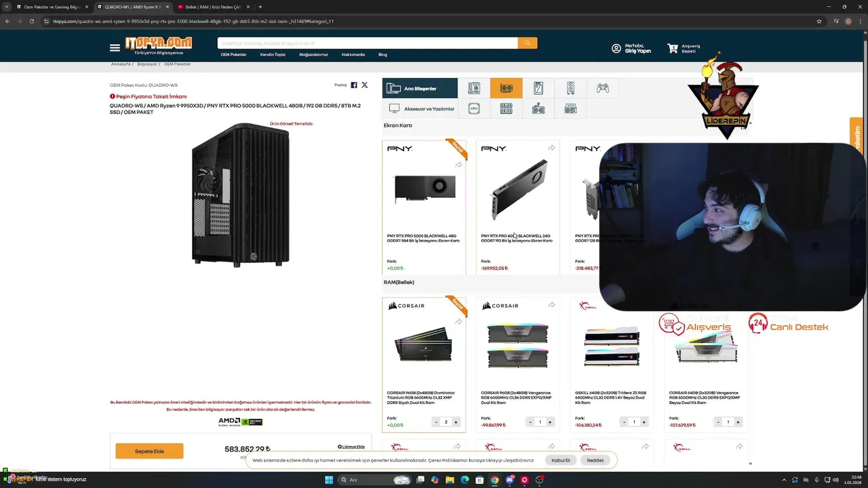Open Hakkımızda menu item
Image resolution: width=868 pixels, height=488 pixels.
pos(353,54)
